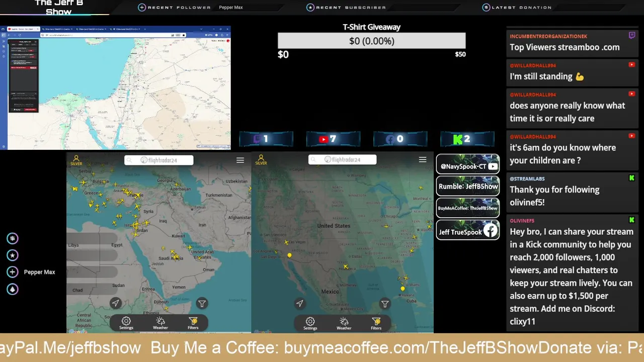Open Filters on the United States map toolbar
This screenshot has width=644, height=362.
pos(376,323)
